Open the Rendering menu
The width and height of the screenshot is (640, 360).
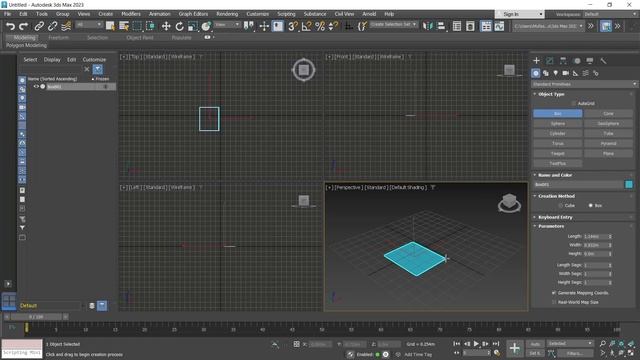227,14
